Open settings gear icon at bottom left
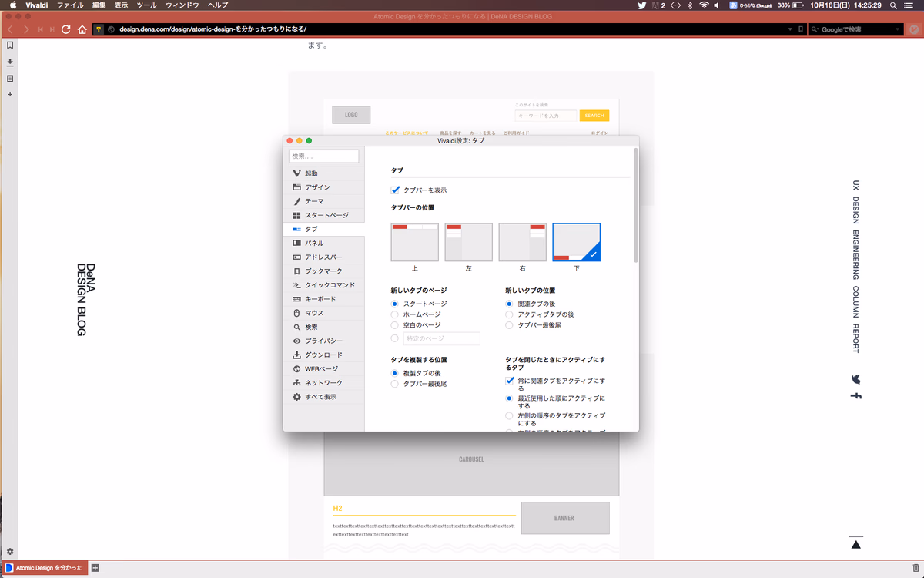The width and height of the screenshot is (924, 578). [x=10, y=552]
